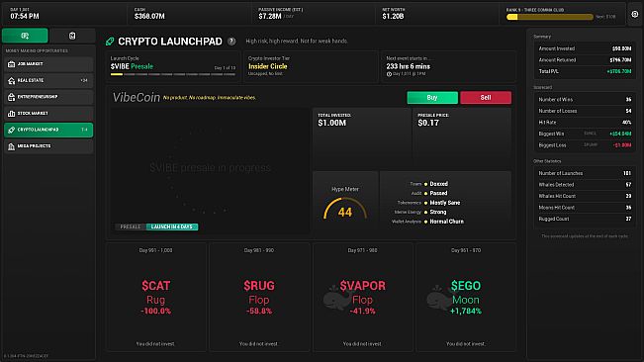
Task: Click the Amount Invested row
Action: tap(585, 48)
